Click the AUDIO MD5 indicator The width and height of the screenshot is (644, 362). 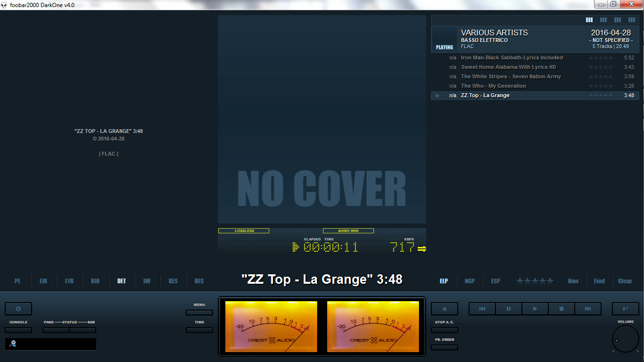coord(348,231)
